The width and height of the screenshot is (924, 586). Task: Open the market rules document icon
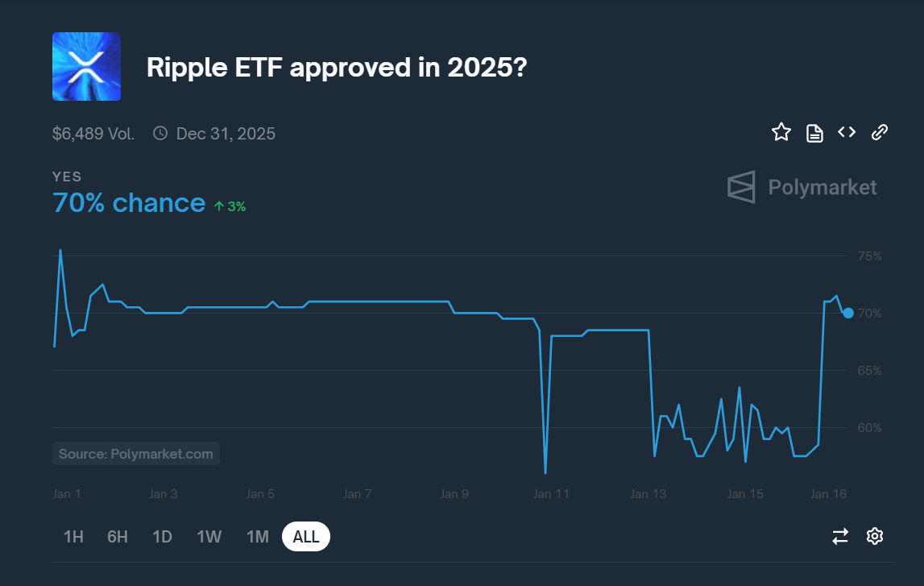click(814, 131)
